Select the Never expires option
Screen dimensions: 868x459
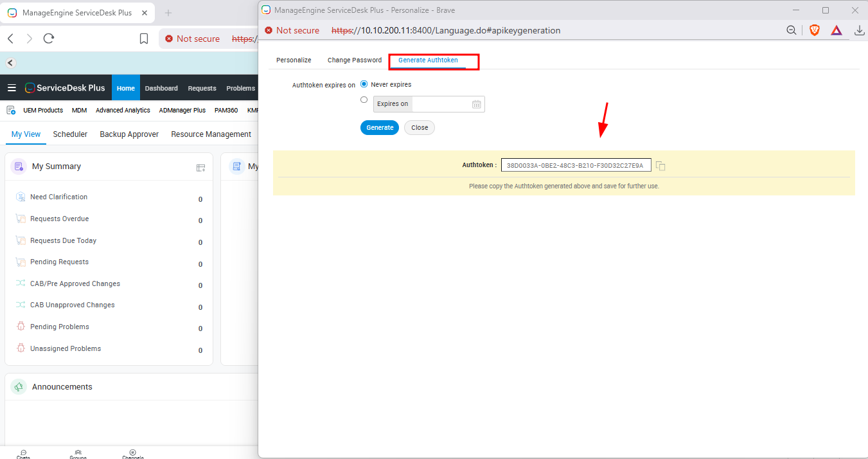pos(364,84)
